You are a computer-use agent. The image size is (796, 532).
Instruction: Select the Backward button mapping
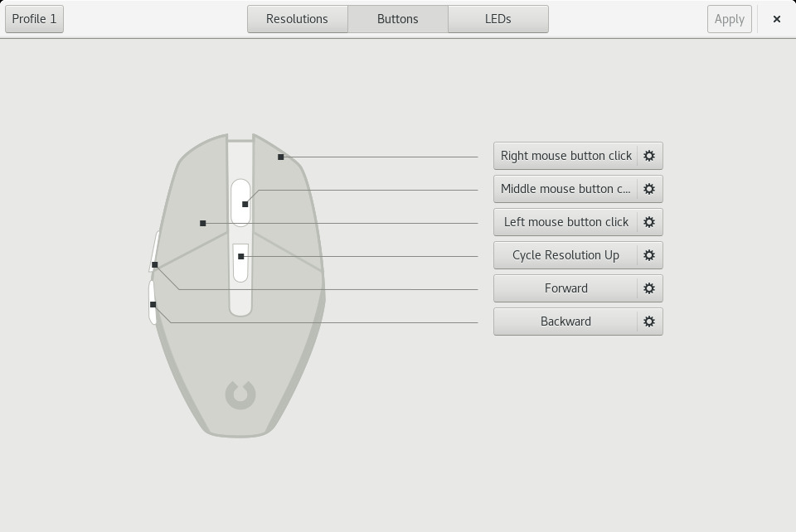pyautogui.click(x=565, y=322)
